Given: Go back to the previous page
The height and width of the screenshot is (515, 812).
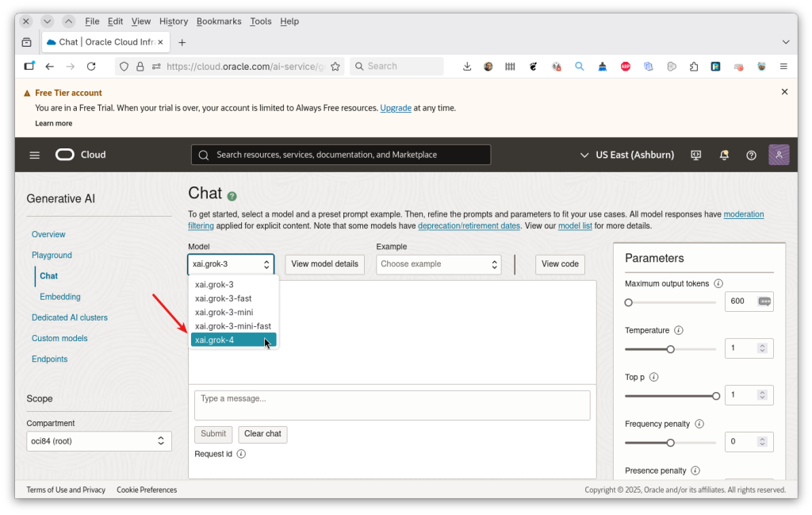Looking at the screenshot, I should click(50, 67).
